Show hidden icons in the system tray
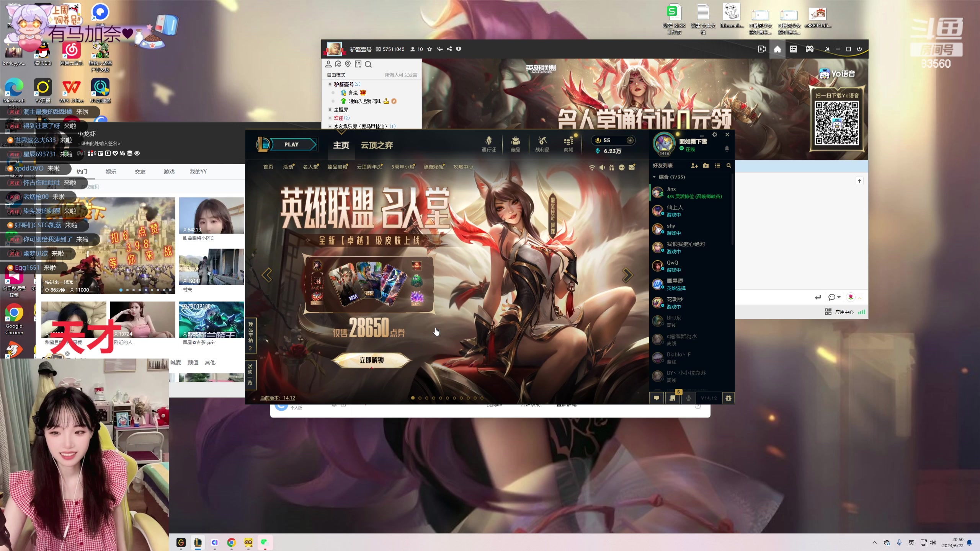This screenshot has height=551, width=980. pos(874,543)
